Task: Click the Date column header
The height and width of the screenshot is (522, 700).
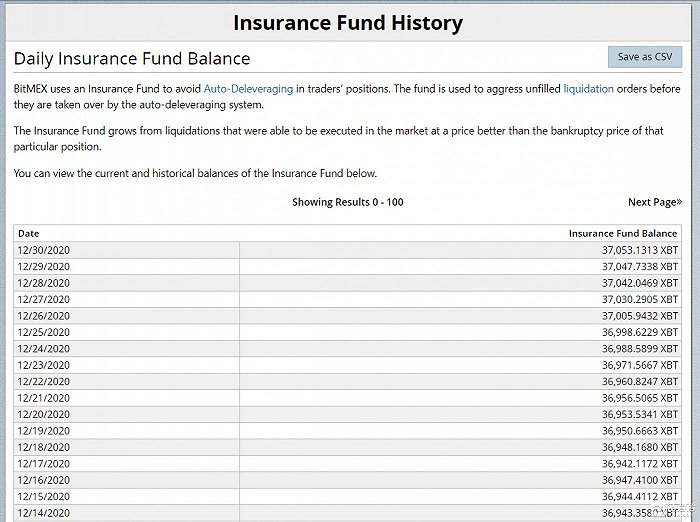Action: click(29, 233)
